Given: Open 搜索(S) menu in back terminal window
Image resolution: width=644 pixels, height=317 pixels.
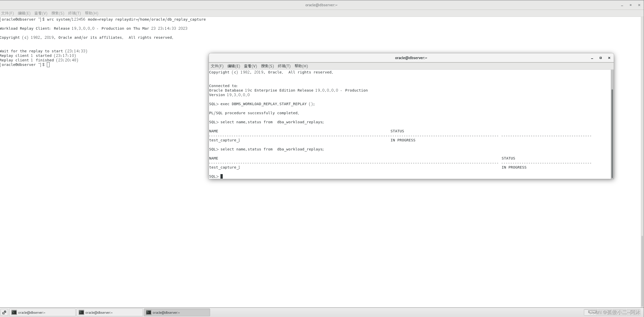Looking at the screenshot, I should pos(58,13).
